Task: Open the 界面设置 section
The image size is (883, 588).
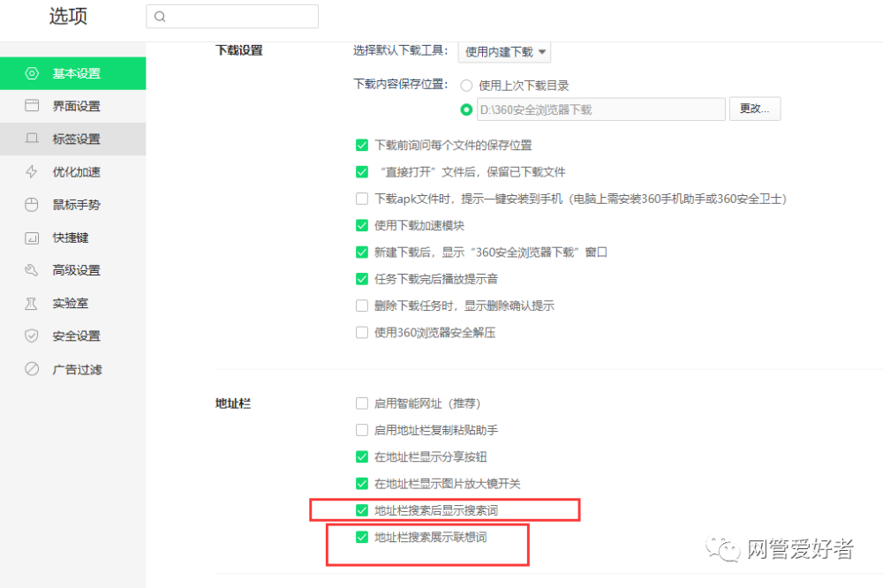Action: (72, 106)
